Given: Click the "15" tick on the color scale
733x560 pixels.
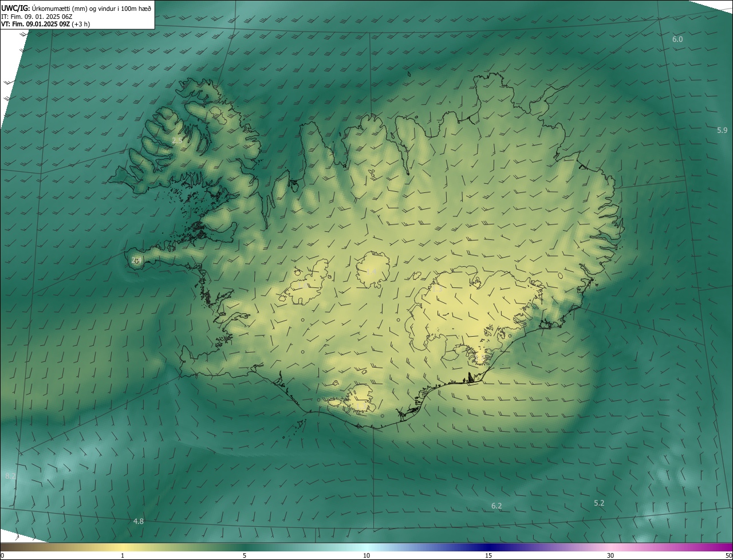Looking at the screenshot, I should click(488, 555).
